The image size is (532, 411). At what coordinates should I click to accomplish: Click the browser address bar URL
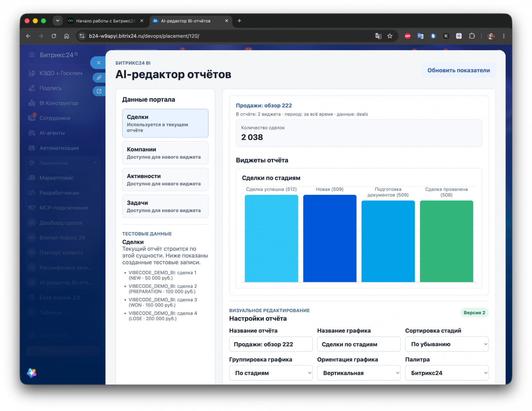144,36
